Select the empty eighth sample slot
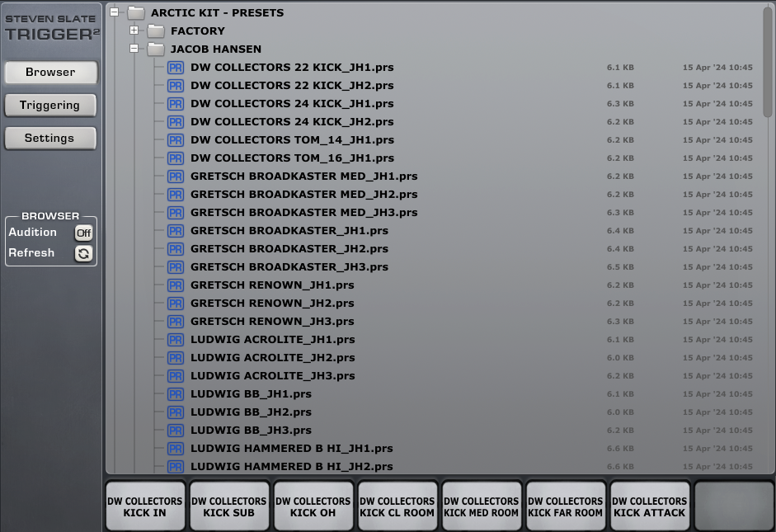Viewport: 776px width, 532px height. pyautogui.click(x=734, y=506)
